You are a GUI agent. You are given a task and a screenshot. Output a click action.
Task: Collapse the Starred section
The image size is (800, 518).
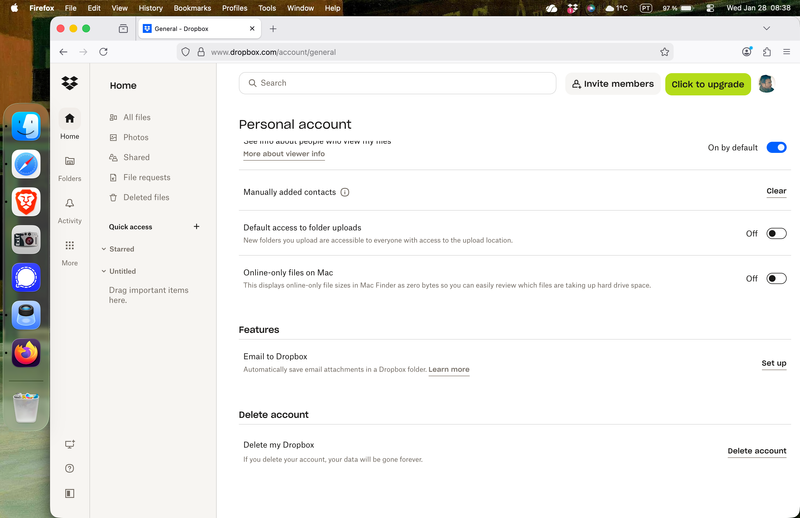click(104, 249)
